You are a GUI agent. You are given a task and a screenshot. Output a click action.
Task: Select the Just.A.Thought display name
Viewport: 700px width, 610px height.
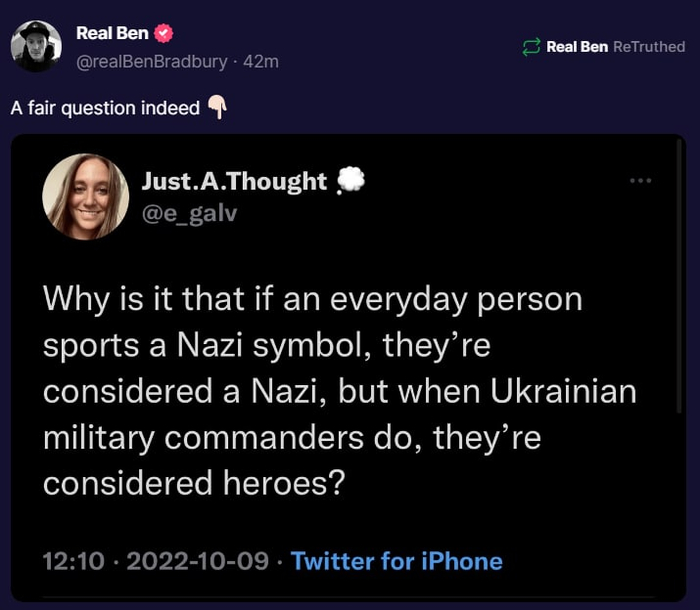(x=234, y=181)
